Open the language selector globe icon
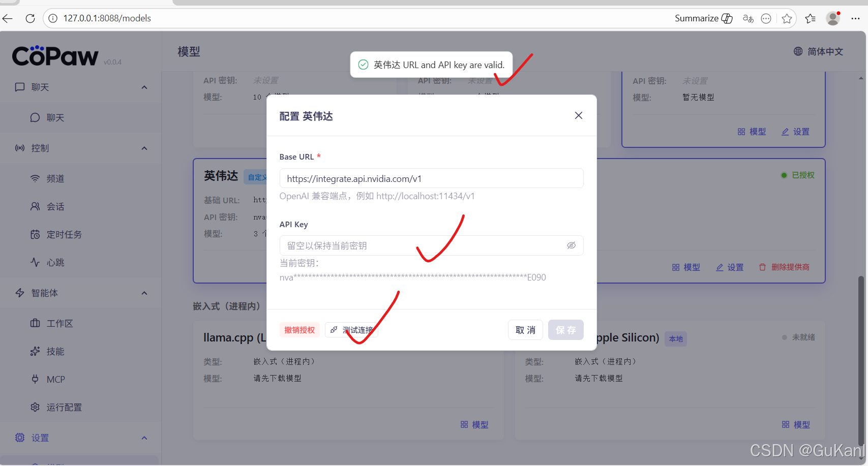The width and height of the screenshot is (868, 466). click(797, 51)
